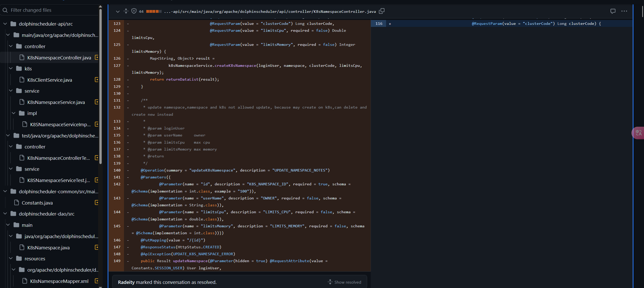Open K8sNamespaceController.java in file tree

(x=59, y=58)
